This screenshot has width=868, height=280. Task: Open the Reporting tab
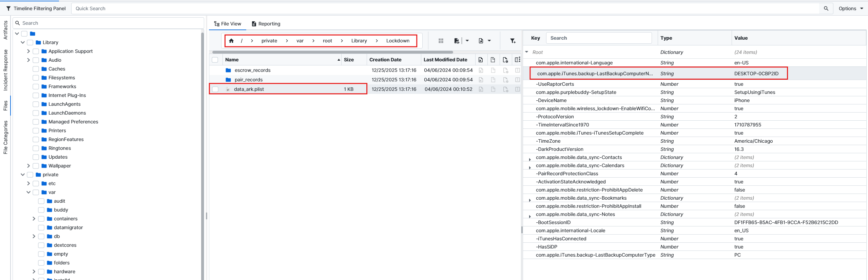click(x=266, y=24)
